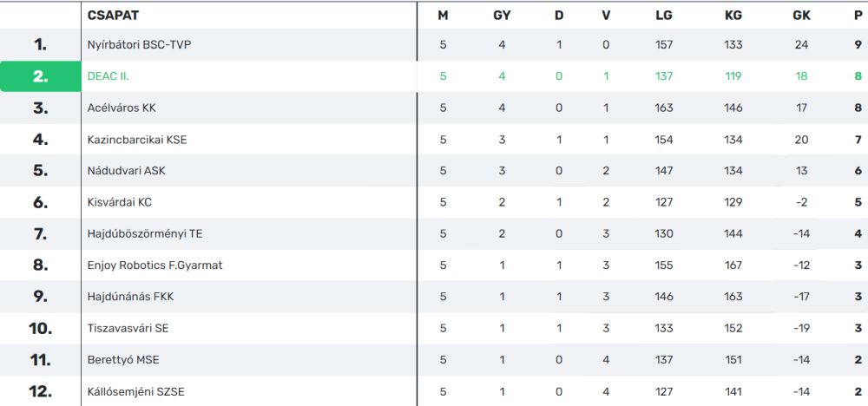Open Berettyó MSE team entry

tap(123, 360)
